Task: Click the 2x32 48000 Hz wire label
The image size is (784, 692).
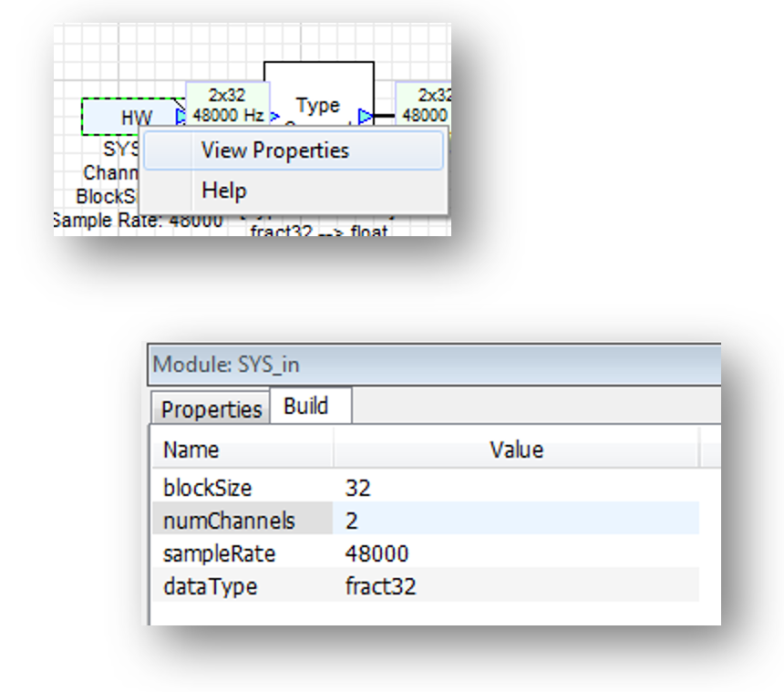Action: 228,105
